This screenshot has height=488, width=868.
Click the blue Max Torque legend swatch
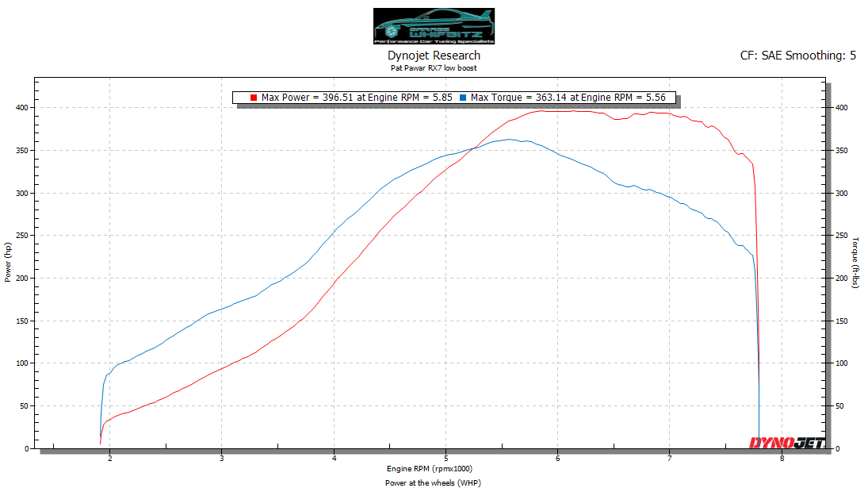point(463,98)
